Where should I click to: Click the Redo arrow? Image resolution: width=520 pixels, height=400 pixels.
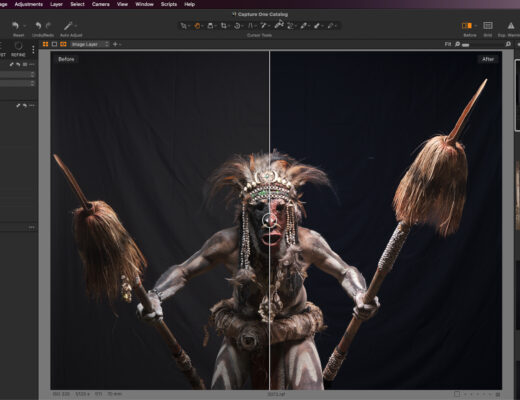[x=49, y=25]
